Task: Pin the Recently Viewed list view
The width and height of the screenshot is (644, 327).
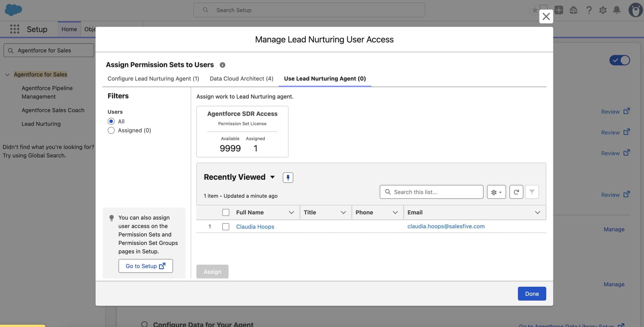Action: [x=288, y=177]
